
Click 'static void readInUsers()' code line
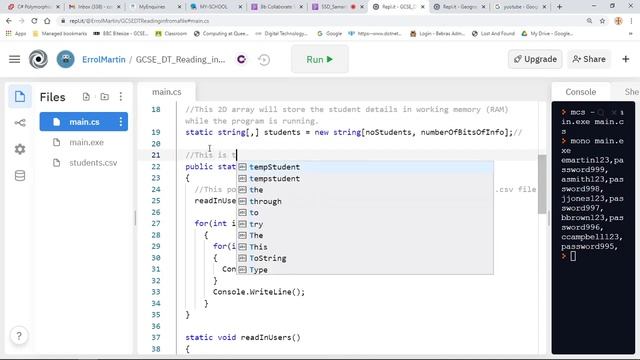[243, 338]
